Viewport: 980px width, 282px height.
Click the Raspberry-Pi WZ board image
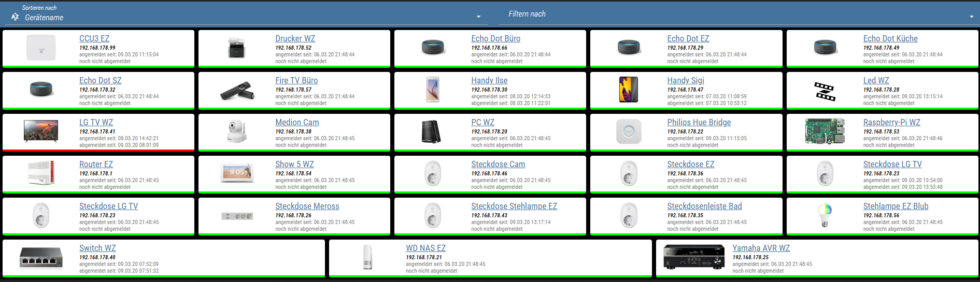tap(825, 131)
